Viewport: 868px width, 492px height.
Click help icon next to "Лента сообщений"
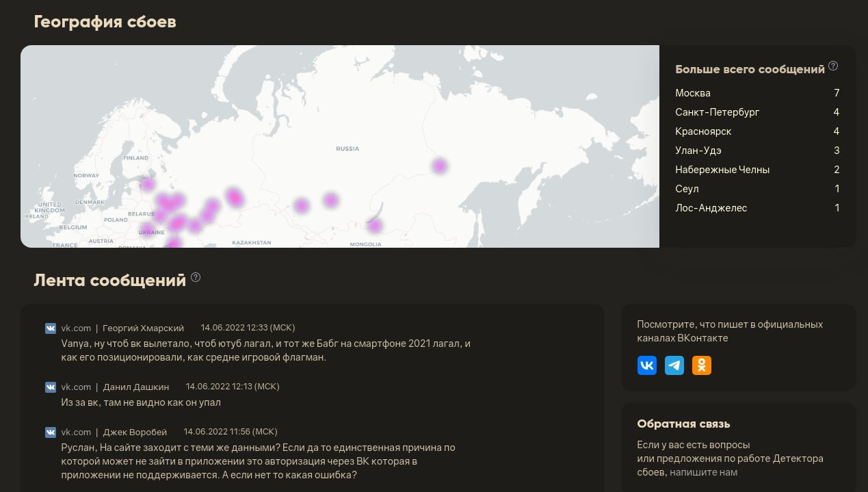[x=196, y=277]
